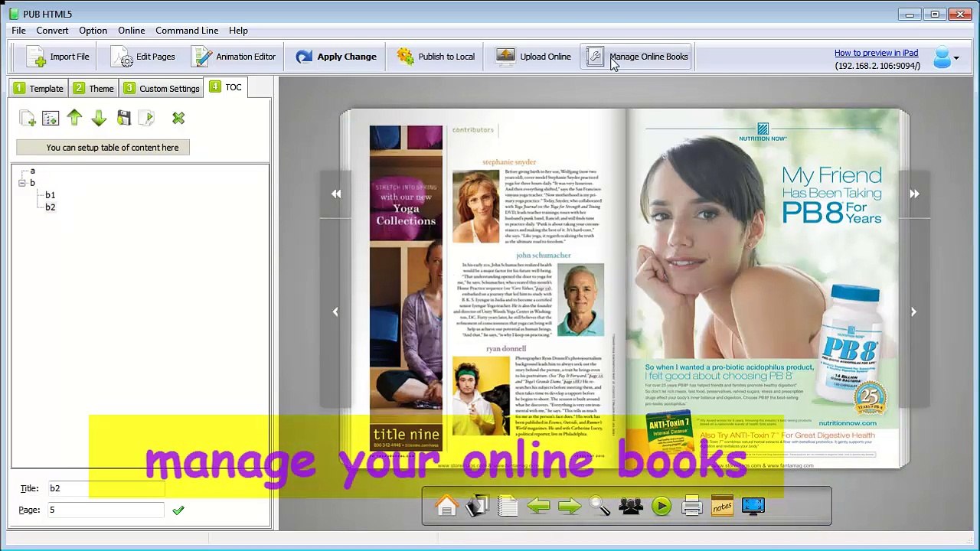Click the Import File toolbar button
This screenshot has height=551, width=980.
(x=57, y=57)
